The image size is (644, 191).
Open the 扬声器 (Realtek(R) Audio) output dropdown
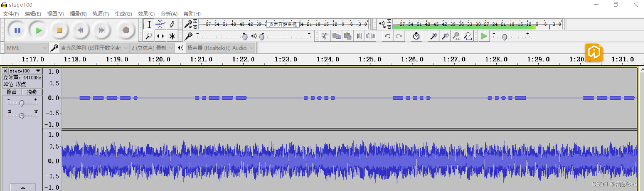click(221, 48)
